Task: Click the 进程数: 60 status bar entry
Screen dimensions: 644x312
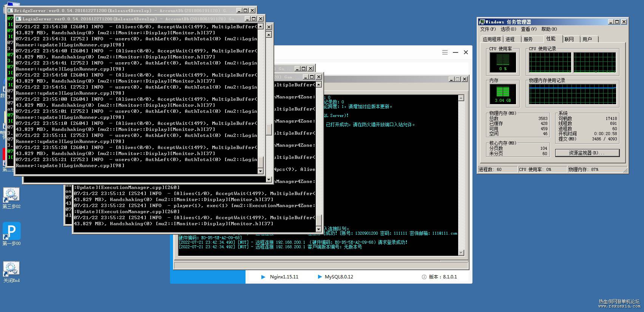Action: (497, 169)
